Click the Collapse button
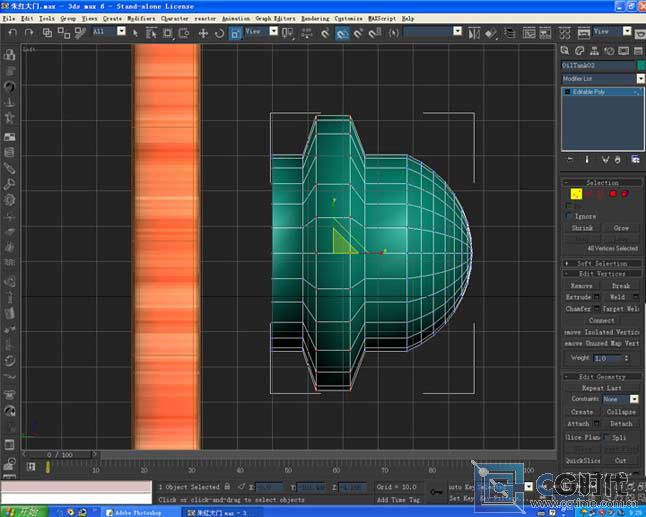Viewport: 646px width, 517px height. tap(621, 412)
